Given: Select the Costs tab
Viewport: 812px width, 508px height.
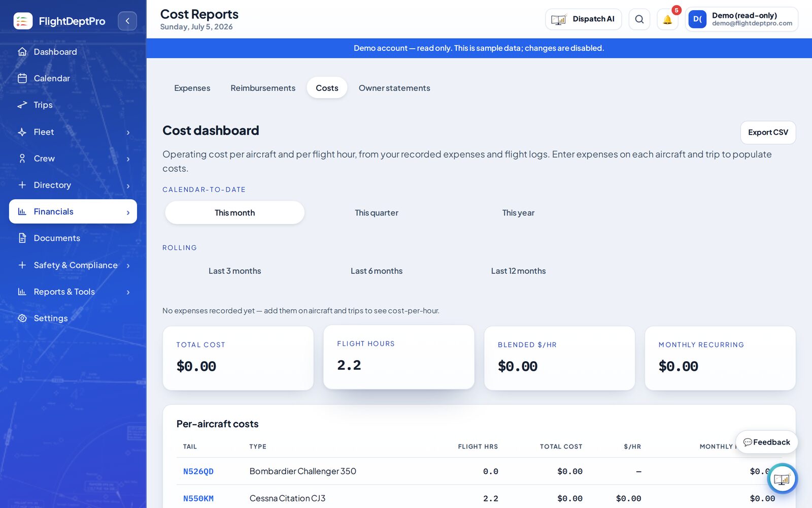Looking at the screenshot, I should click(x=327, y=88).
